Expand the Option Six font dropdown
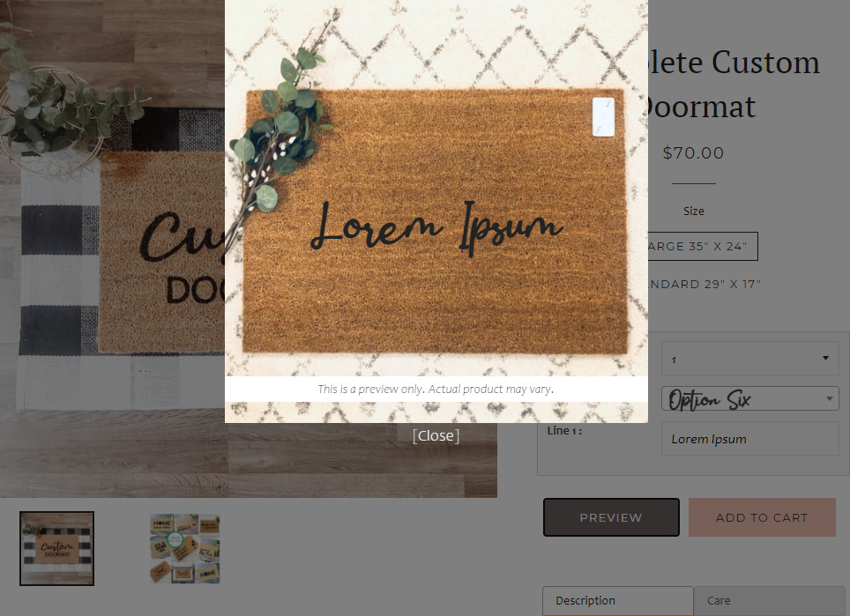 click(x=749, y=399)
